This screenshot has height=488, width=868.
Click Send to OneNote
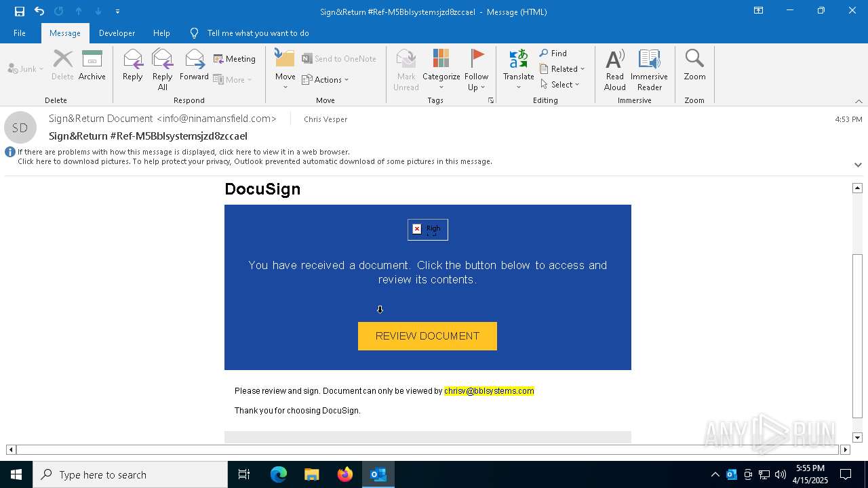pos(339,59)
